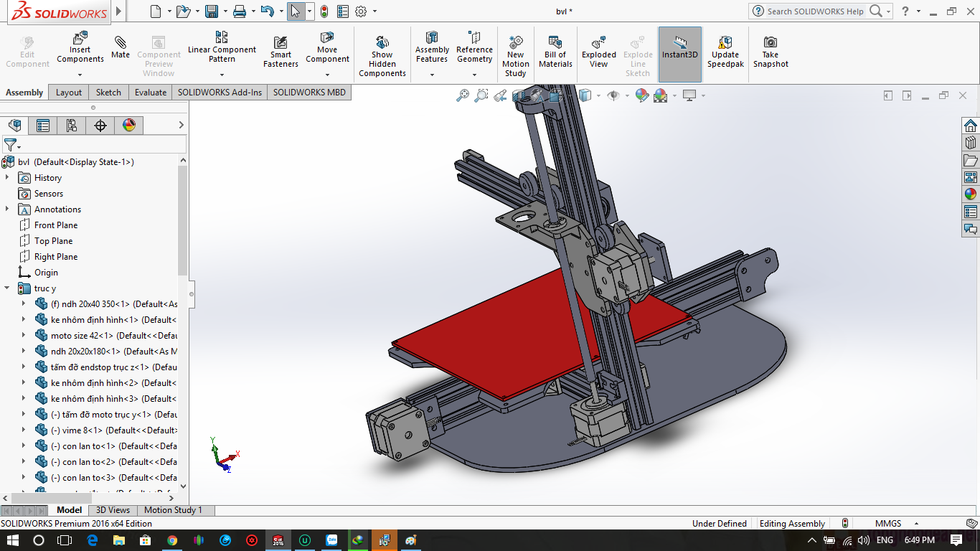
Task: Expand the History tree node
Action: pyautogui.click(x=7, y=178)
